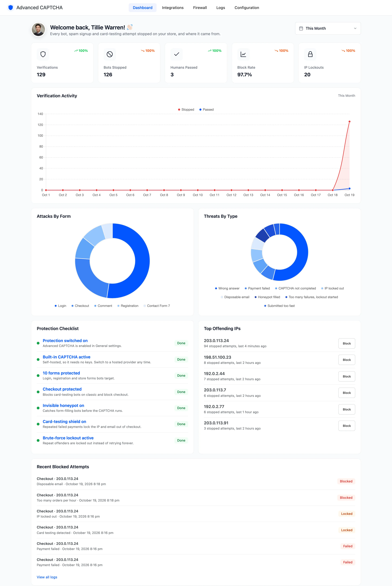Switch to the Dashboard tab
The width and height of the screenshot is (392, 586).
[143, 7]
